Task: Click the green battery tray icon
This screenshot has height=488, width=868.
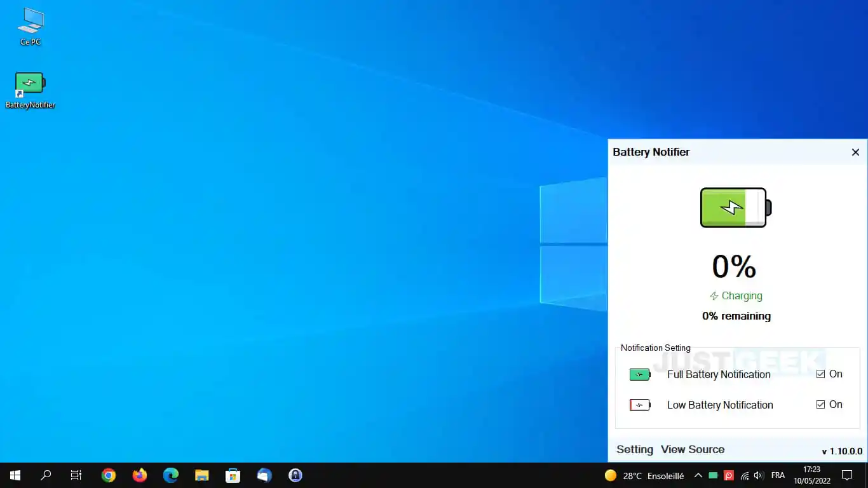Action: (713, 475)
